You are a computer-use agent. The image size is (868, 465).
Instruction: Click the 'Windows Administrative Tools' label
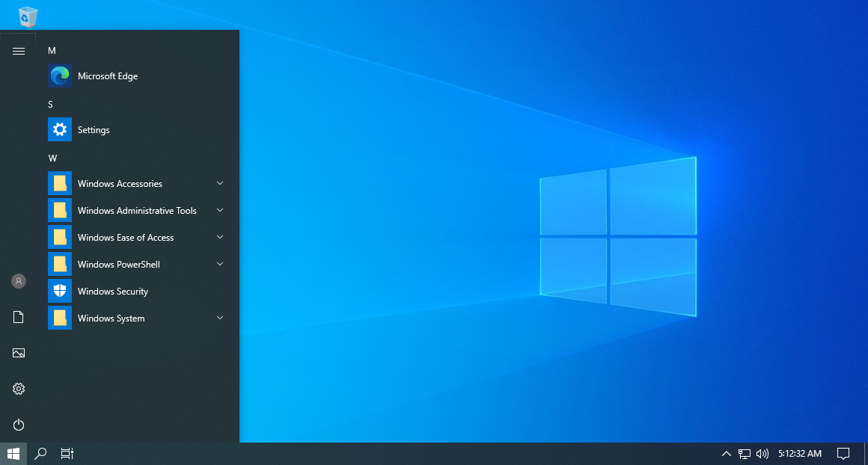[137, 211]
